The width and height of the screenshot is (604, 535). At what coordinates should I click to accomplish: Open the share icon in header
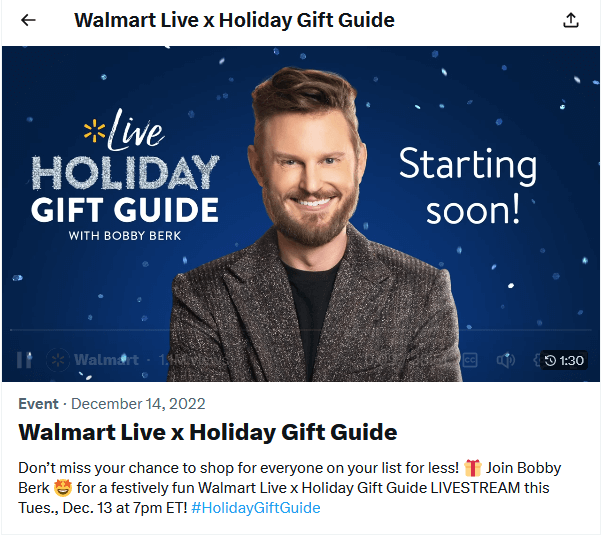[570, 20]
